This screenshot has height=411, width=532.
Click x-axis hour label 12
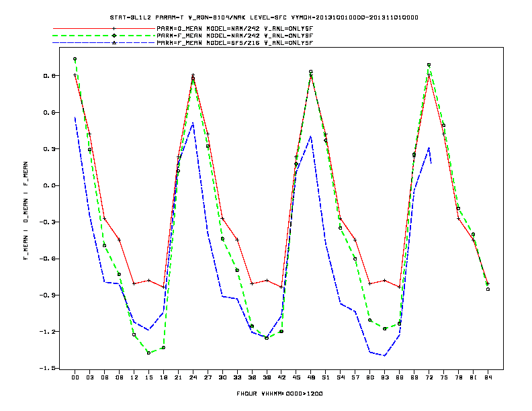(x=134, y=377)
